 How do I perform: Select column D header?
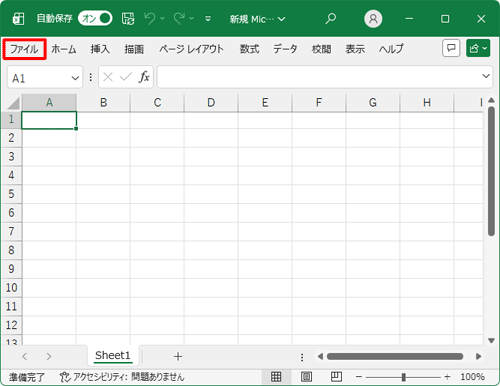(211, 103)
